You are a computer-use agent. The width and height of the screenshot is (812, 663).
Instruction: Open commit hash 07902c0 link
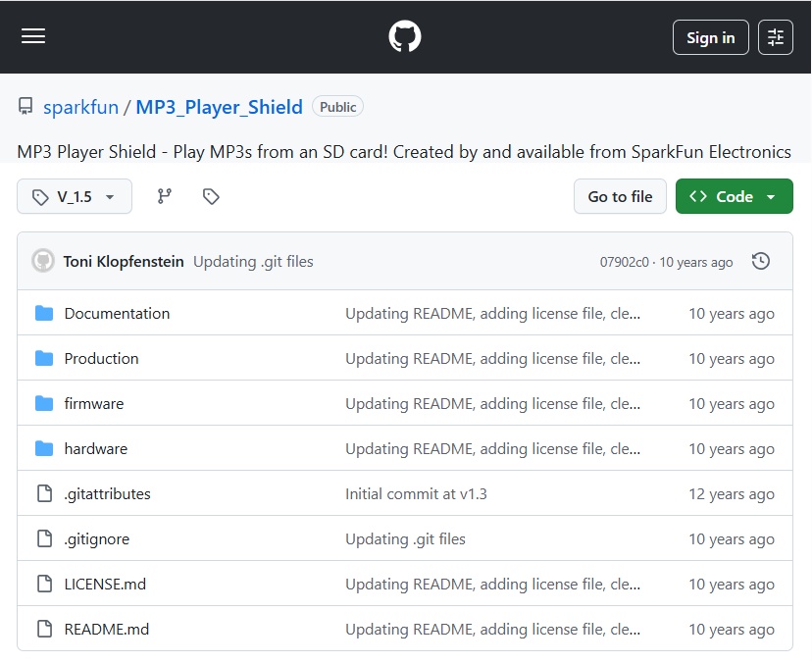pyautogui.click(x=624, y=263)
